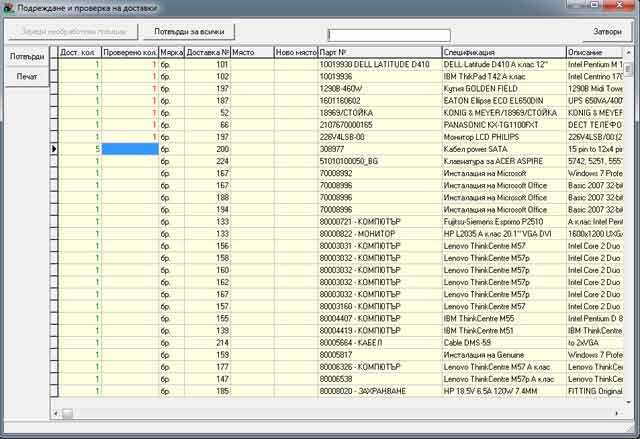Click the 'Печат' side button
Image resolution: width=640 pixels, height=439 pixels.
tap(27, 77)
